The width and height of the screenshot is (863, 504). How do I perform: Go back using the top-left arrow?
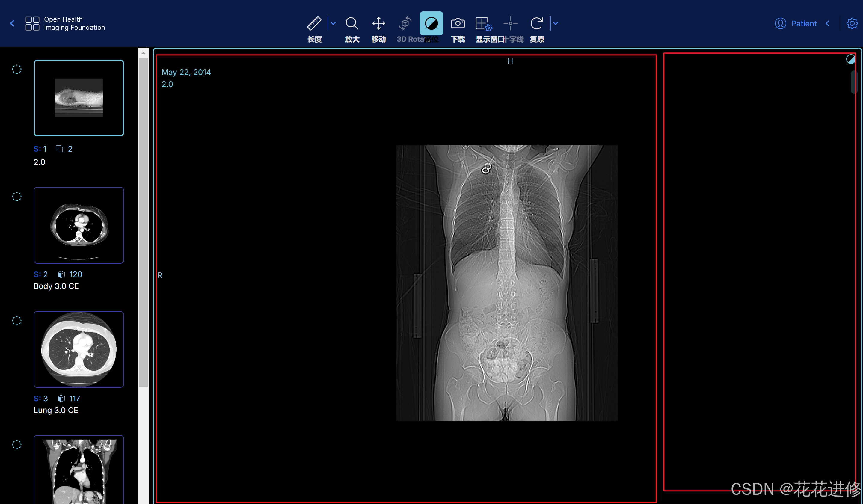coord(12,24)
